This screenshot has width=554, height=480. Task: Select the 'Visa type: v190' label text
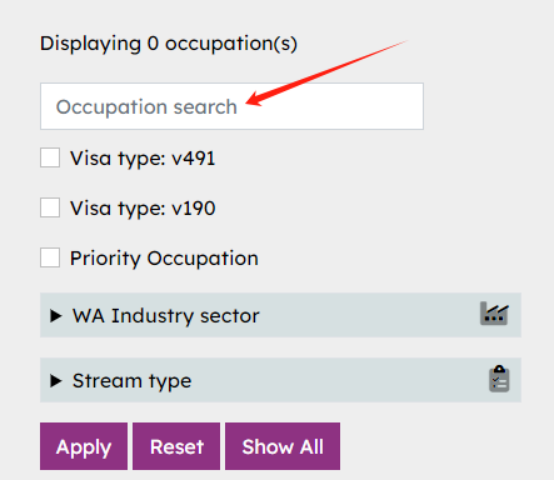click(142, 208)
